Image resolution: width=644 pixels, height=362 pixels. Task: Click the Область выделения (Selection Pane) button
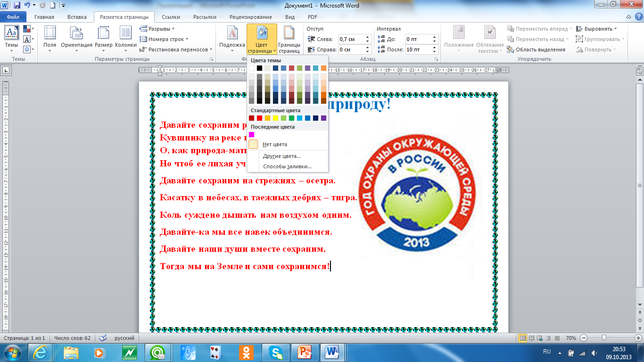(x=536, y=49)
